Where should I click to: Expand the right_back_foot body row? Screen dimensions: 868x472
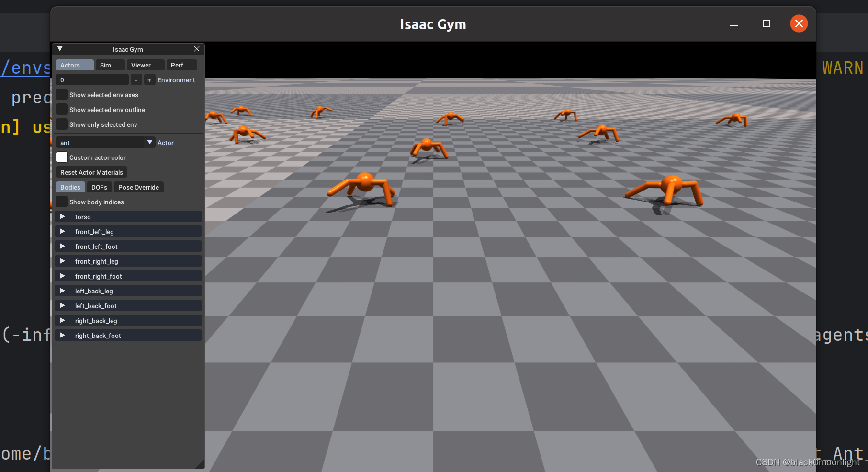point(128,336)
